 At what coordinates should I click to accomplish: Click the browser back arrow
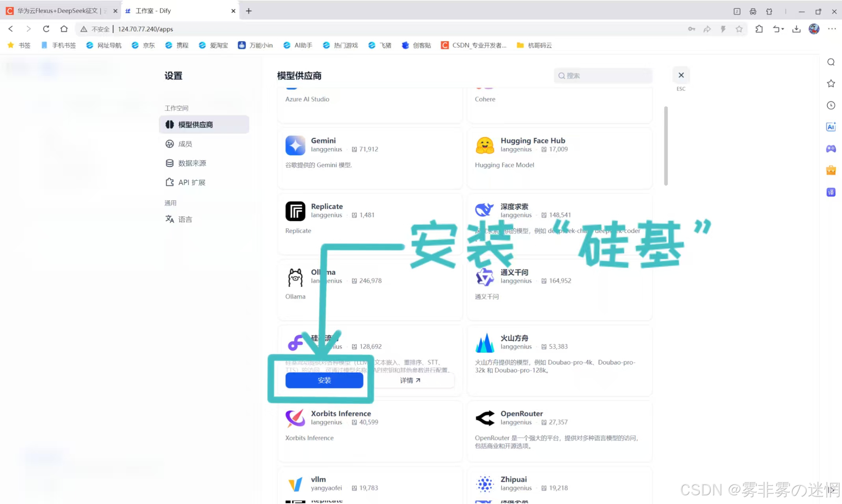pos(11,29)
